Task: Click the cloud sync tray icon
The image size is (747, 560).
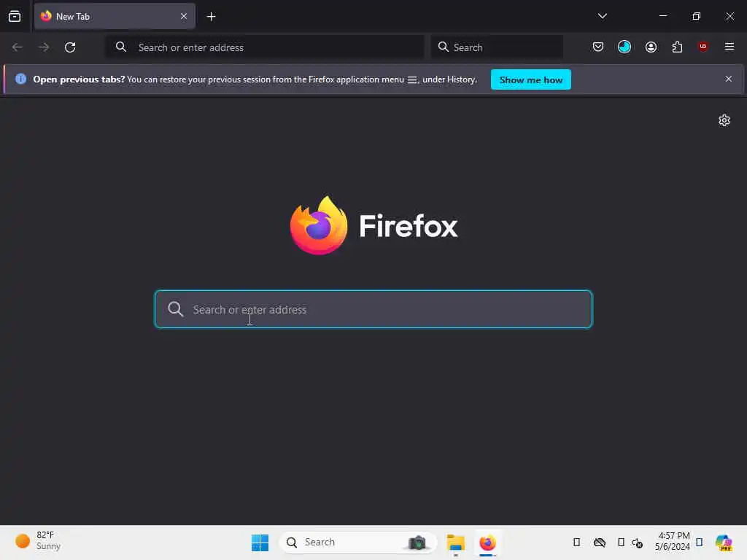Action: 600,542
